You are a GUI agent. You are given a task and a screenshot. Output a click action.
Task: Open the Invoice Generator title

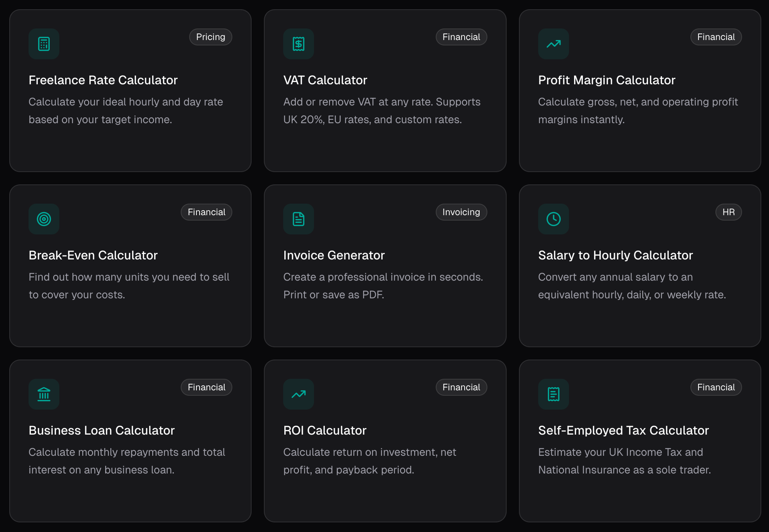pos(334,255)
